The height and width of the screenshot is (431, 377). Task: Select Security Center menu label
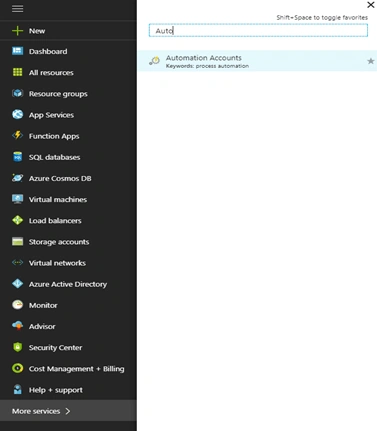coord(55,348)
